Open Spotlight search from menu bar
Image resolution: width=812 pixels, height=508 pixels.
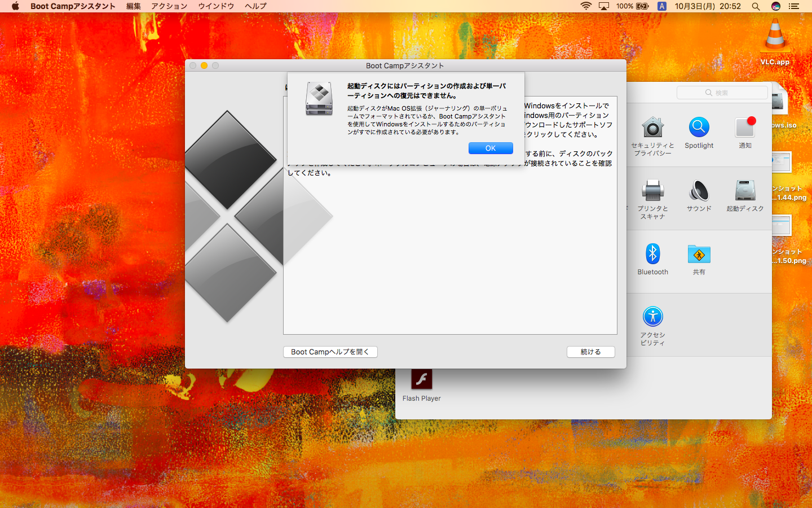coord(756,6)
